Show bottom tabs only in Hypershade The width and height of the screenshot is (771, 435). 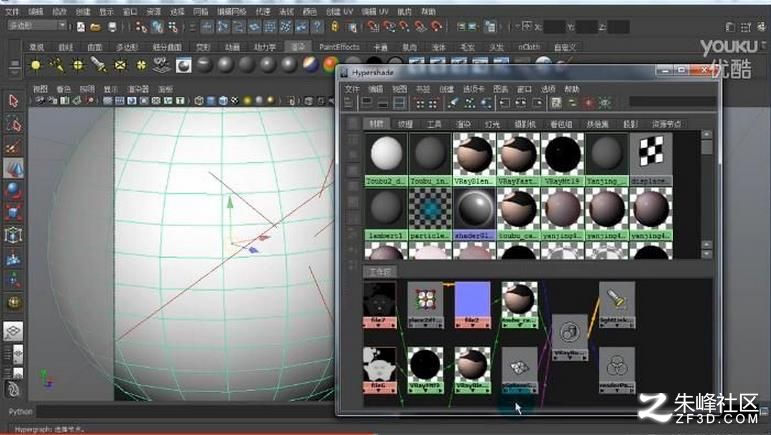[x=383, y=103]
